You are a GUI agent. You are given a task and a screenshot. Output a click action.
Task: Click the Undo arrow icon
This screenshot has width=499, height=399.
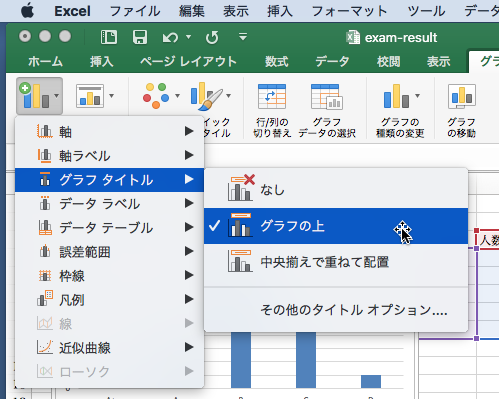tap(170, 37)
